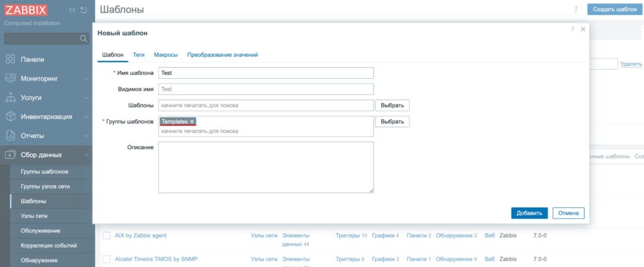Click into the Описание text area
Viewport: 644px width, 267px height.
(266, 167)
